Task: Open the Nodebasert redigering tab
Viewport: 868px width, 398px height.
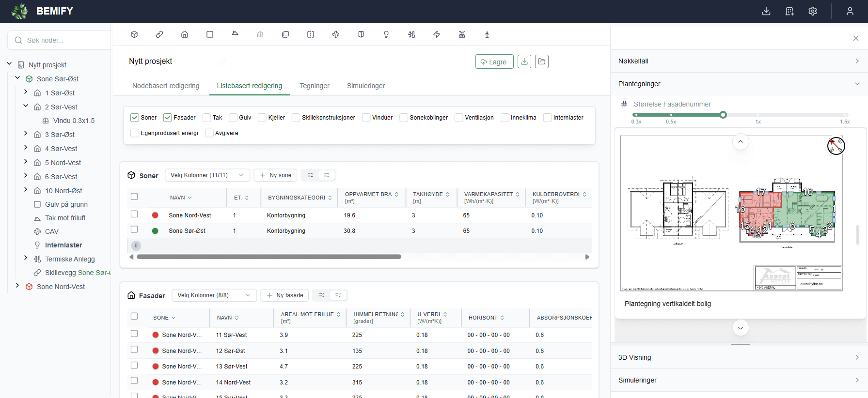Action: point(166,86)
